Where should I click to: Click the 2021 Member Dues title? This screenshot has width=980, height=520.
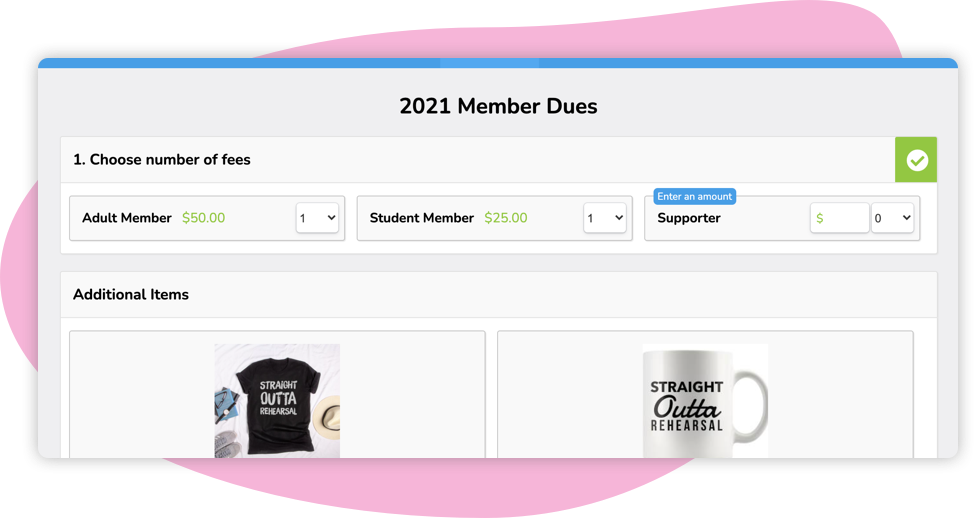498,106
